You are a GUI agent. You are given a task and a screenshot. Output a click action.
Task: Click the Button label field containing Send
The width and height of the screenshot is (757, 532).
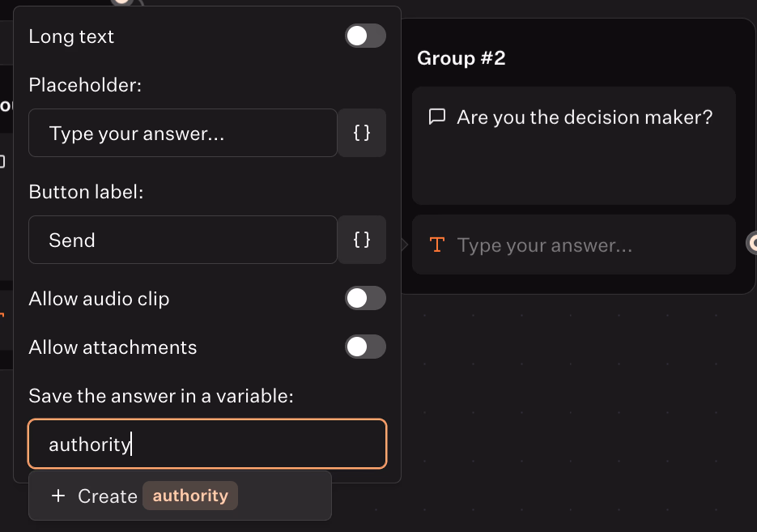(x=183, y=240)
